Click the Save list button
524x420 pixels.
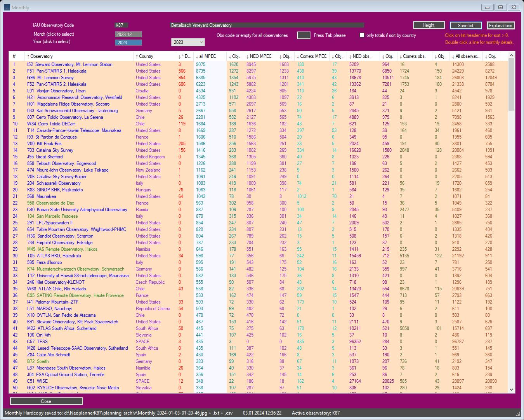click(x=466, y=26)
